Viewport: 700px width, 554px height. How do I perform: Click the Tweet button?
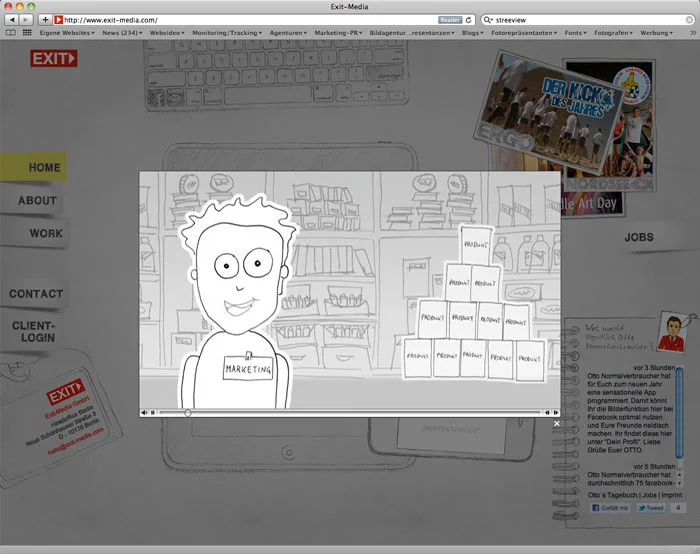coord(651,508)
